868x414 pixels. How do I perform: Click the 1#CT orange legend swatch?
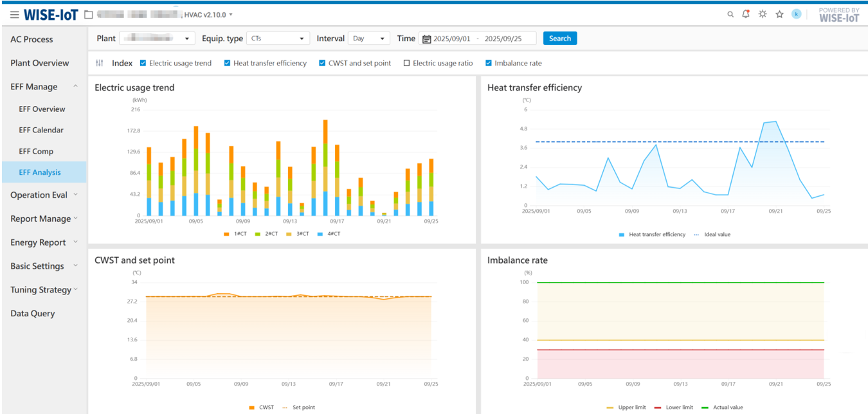click(226, 234)
